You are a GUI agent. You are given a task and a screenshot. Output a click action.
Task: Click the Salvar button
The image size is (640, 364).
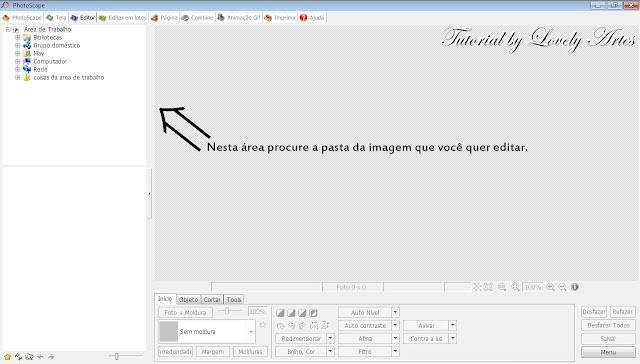point(608,339)
